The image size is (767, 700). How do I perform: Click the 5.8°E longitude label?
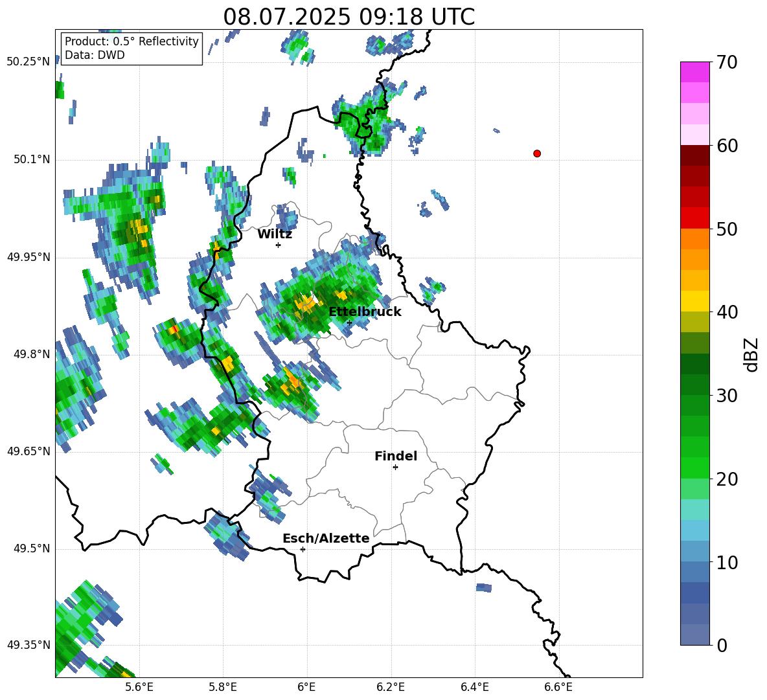pyautogui.click(x=223, y=687)
